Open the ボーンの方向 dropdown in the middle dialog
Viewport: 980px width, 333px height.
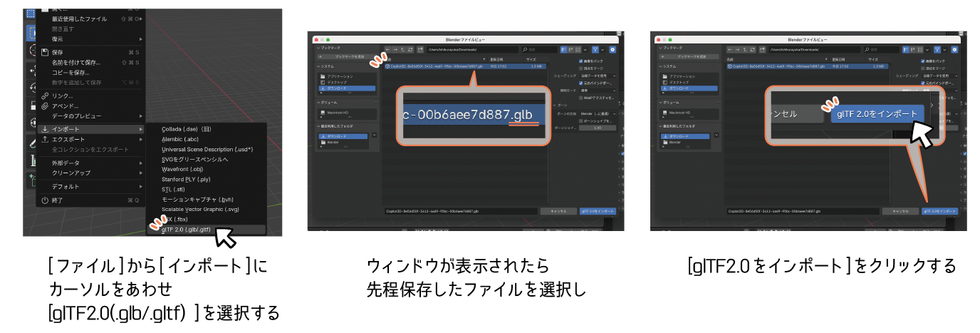click(x=597, y=113)
